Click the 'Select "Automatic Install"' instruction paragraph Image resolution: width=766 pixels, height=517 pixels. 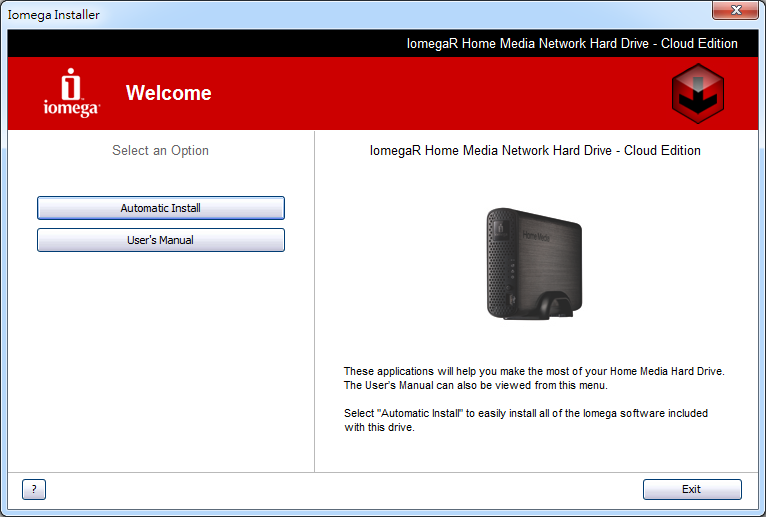tap(526, 420)
